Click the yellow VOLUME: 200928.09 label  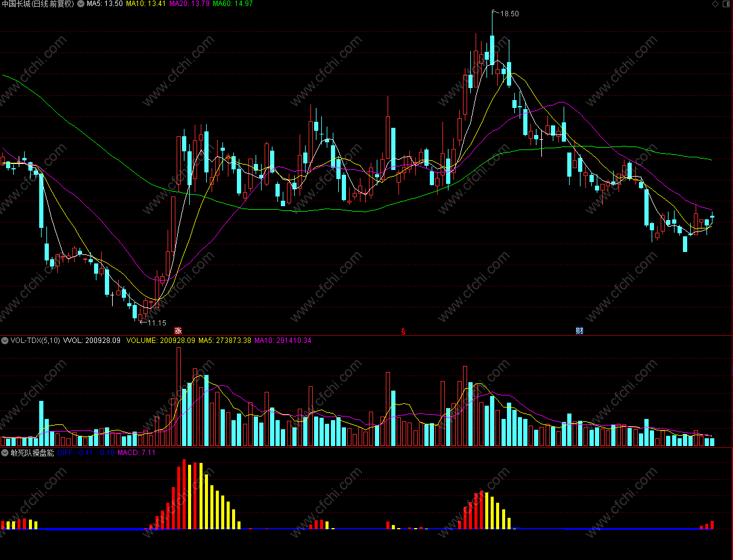161,341
